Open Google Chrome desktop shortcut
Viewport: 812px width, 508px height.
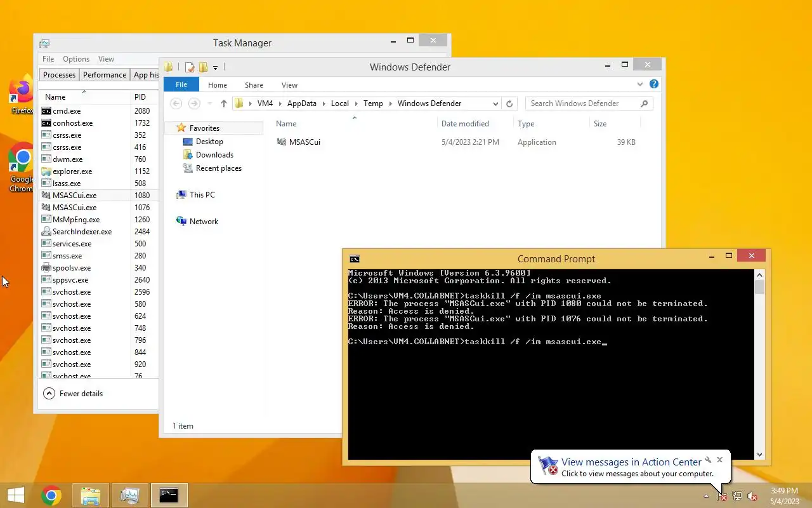pos(22,167)
